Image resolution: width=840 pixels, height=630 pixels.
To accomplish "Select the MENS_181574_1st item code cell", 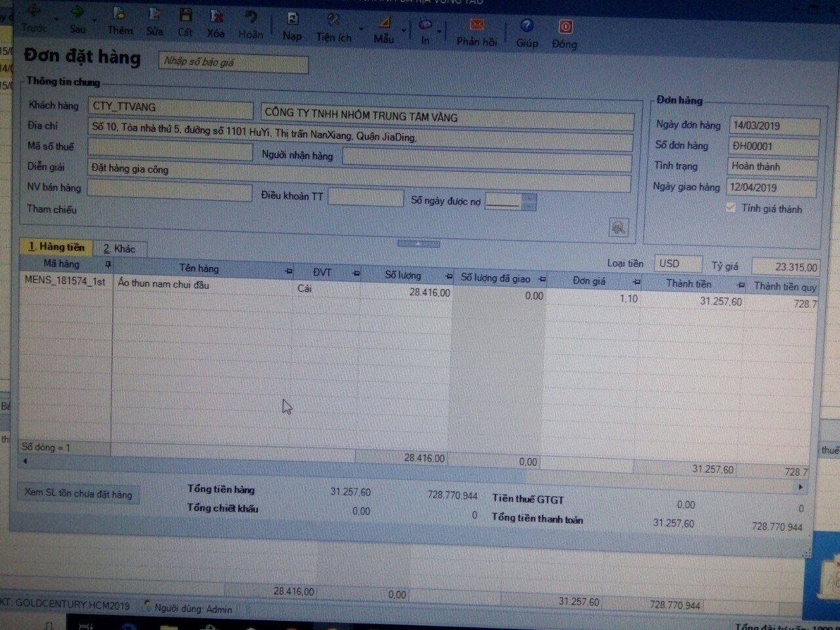I will coord(65,280).
